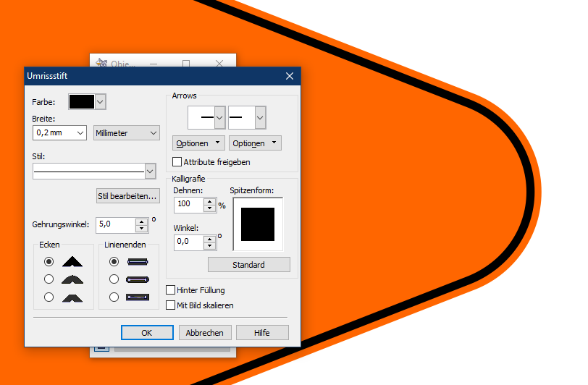Close the Umrissstift dialog
This screenshot has height=385, width=588.
click(290, 76)
